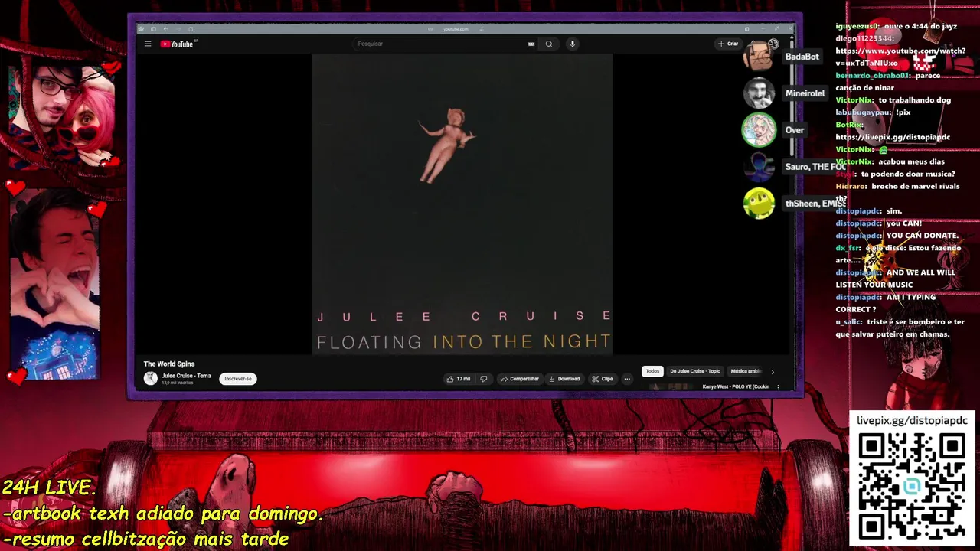Select the Todos filter chip
980x551 pixels.
pyautogui.click(x=652, y=371)
